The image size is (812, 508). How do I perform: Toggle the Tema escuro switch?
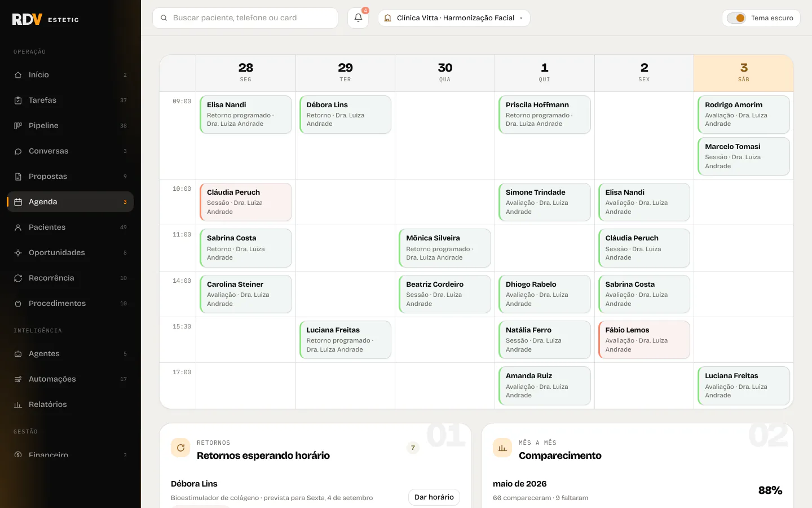coord(736,18)
